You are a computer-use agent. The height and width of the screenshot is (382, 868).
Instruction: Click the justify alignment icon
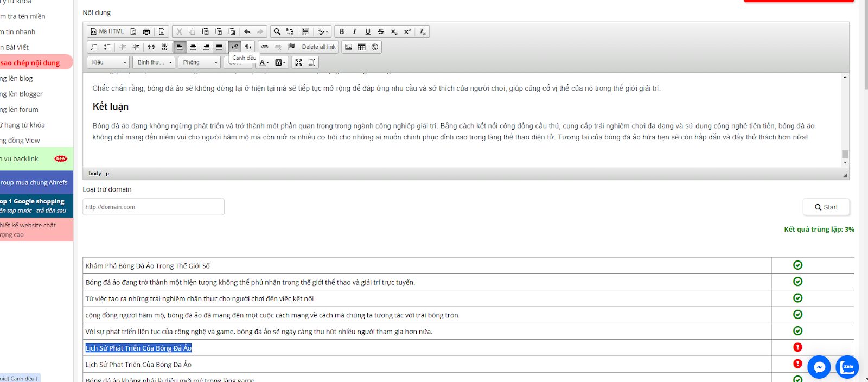pos(219,47)
